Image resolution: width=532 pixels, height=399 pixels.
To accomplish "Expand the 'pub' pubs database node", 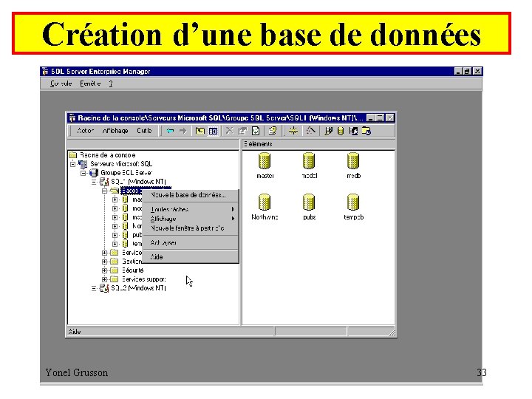I will pos(115,235).
